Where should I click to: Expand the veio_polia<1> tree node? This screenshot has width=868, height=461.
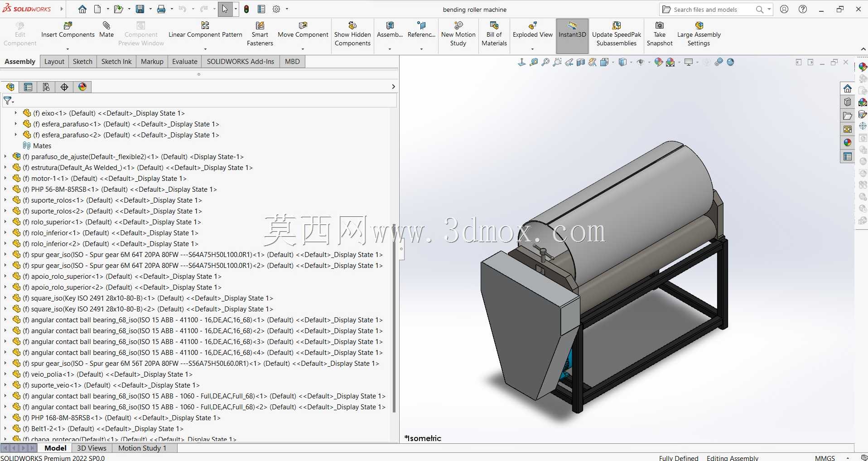[x=5, y=374]
